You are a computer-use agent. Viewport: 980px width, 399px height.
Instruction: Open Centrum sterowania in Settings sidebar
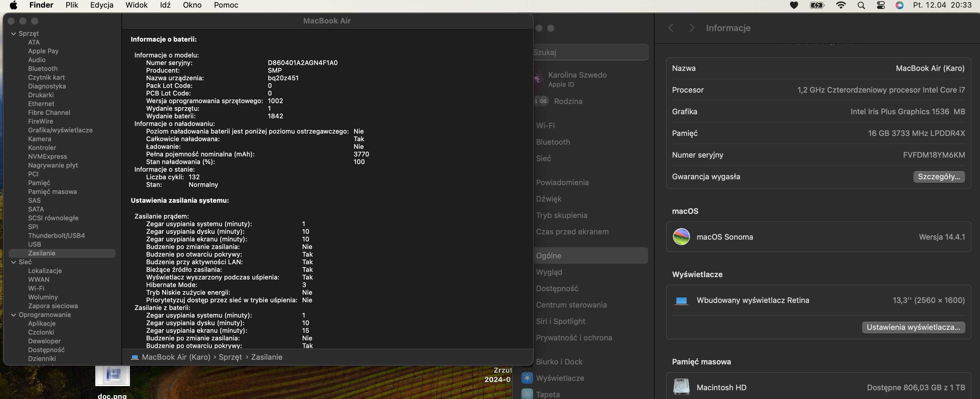(572, 305)
